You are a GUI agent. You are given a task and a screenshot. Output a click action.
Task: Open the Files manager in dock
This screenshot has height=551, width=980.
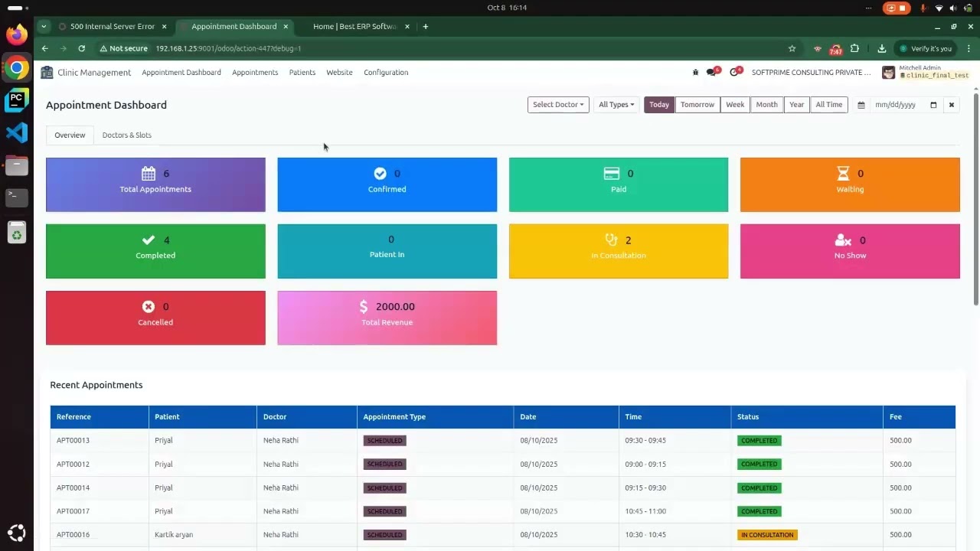point(16,165)
